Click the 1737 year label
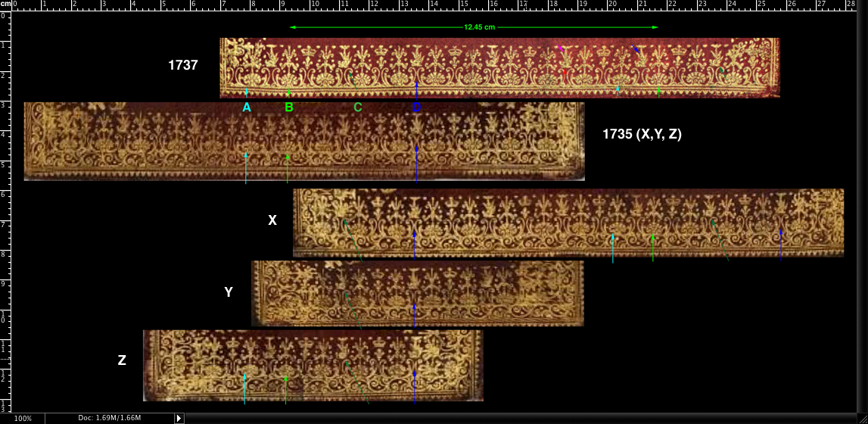Image resolution: width=868 pixels, height=424 pixels. click(x=183, y=65)
